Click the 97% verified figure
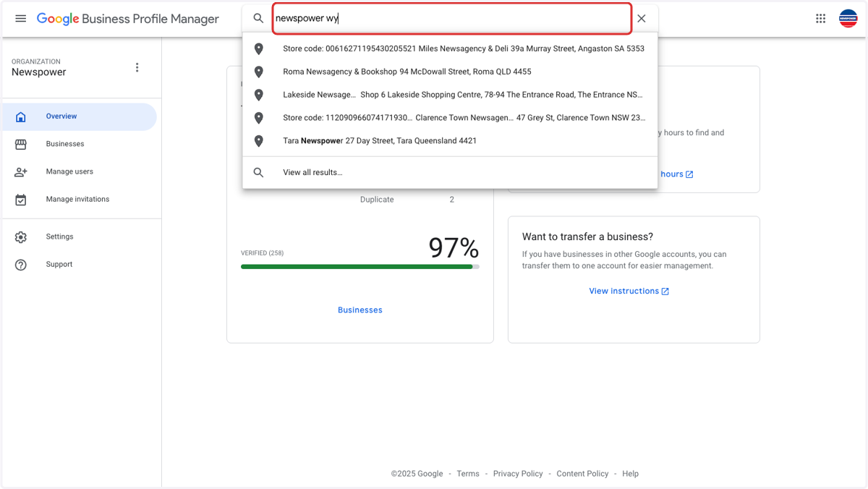 [x=454, y=248]
